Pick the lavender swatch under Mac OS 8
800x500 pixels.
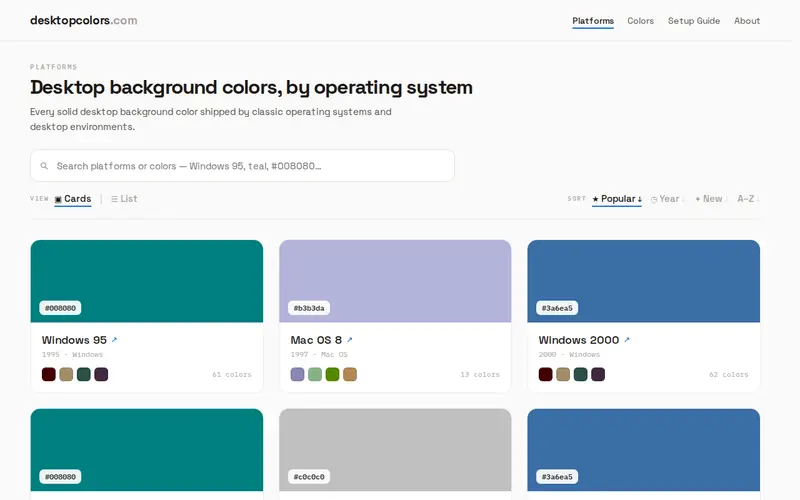297,374
